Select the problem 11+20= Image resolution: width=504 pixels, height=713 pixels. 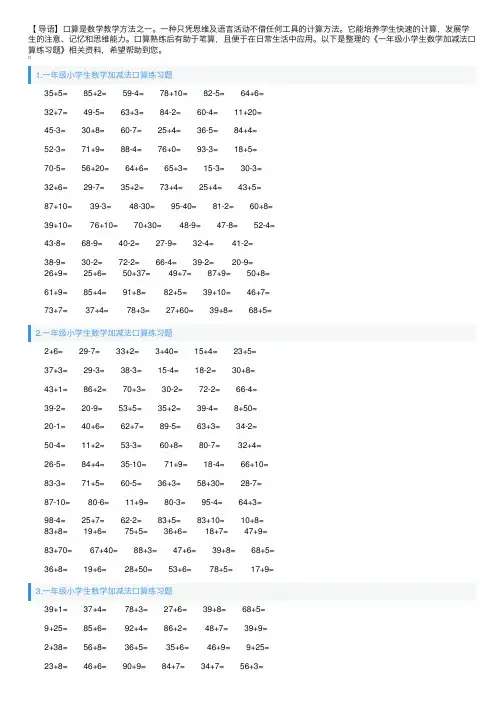coord(248,112)
